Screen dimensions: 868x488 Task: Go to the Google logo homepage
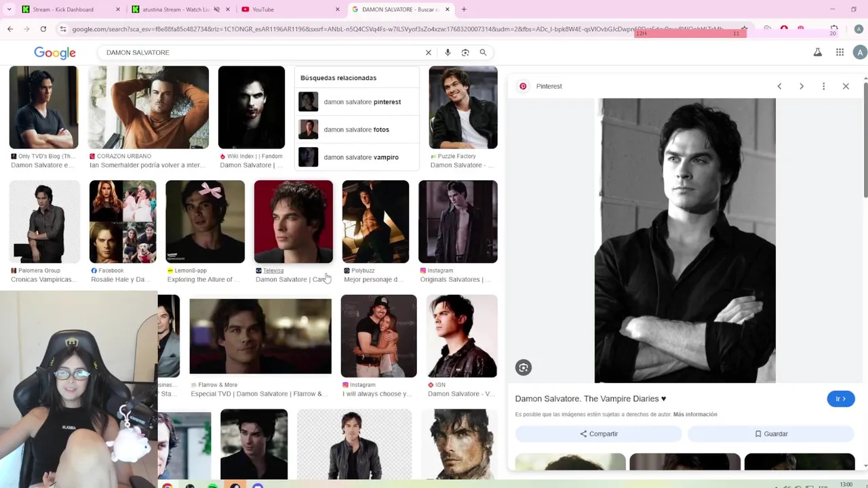click(x=55, y=53)
